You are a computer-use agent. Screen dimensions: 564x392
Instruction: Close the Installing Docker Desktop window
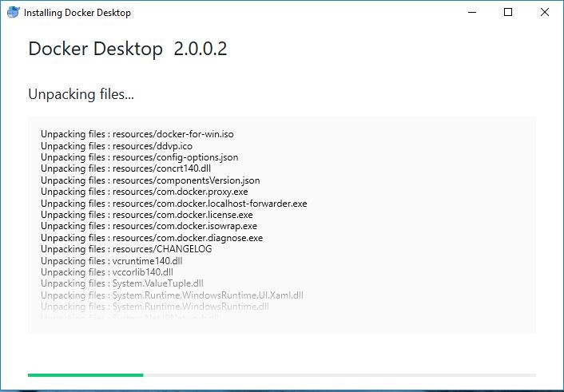pos(545,12)
